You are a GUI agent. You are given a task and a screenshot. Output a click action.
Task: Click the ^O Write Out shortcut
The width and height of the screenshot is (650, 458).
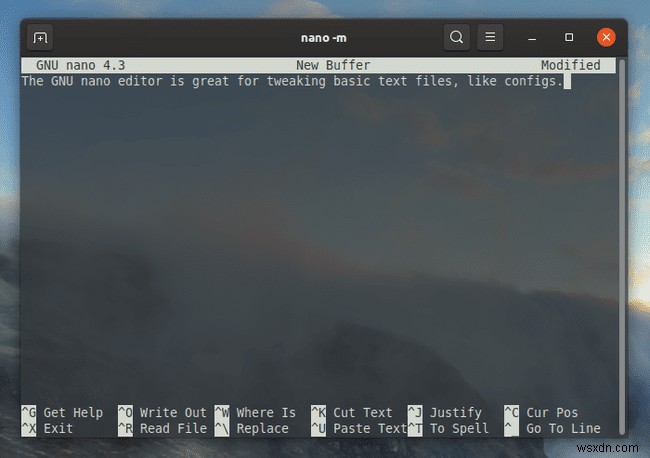tap(162, 412)
